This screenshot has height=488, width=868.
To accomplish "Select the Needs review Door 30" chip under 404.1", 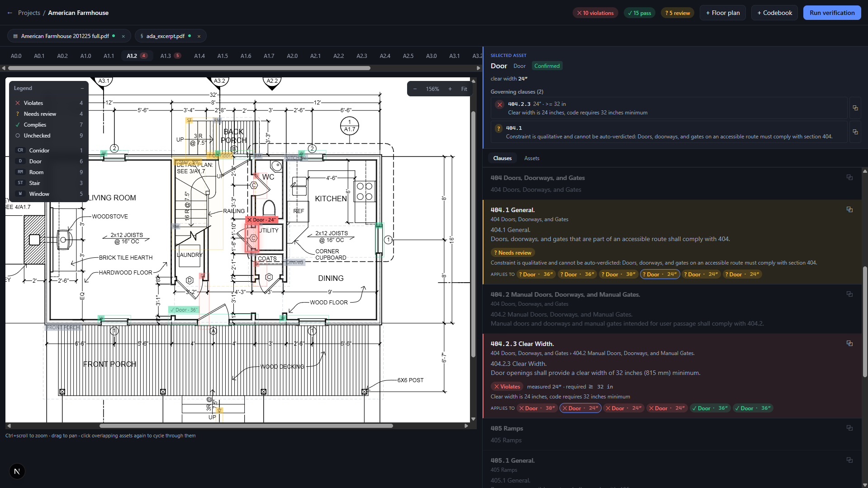I will click(618, 275).
